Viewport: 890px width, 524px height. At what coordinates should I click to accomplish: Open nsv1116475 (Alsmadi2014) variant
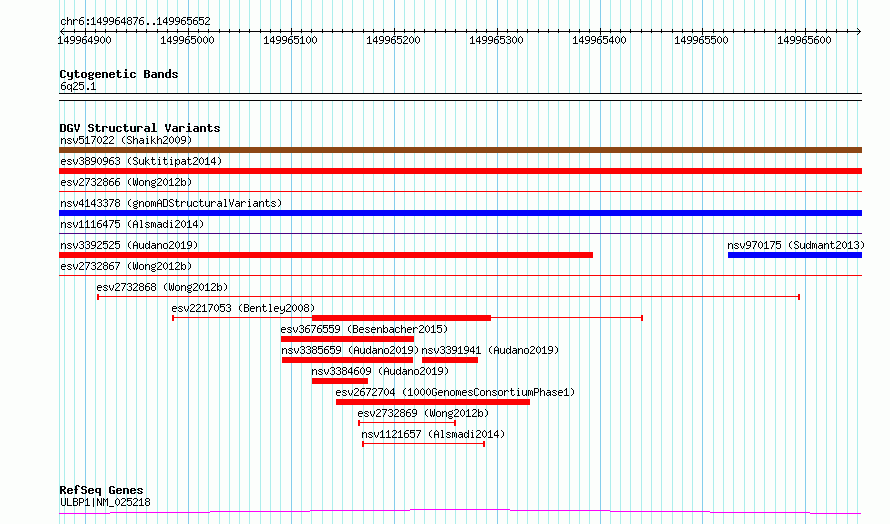coord(132,224)
